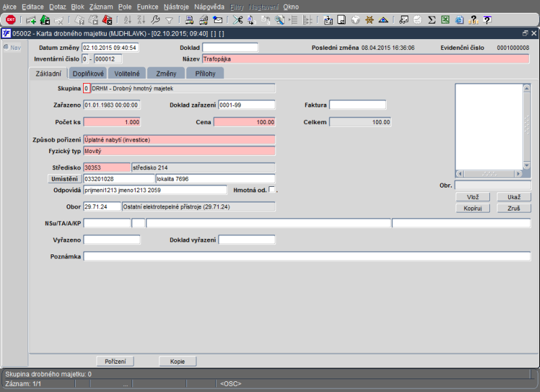Click the envelope send mail icon
Screen dimensions: 540x392
coord(217,20)
